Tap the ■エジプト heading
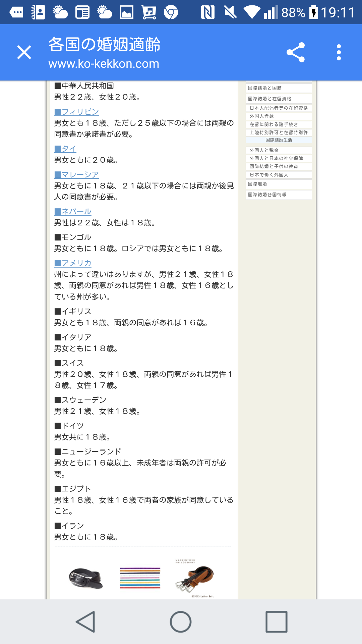The image size is (362, 644). pyautogui.click(x=73, y=489)
